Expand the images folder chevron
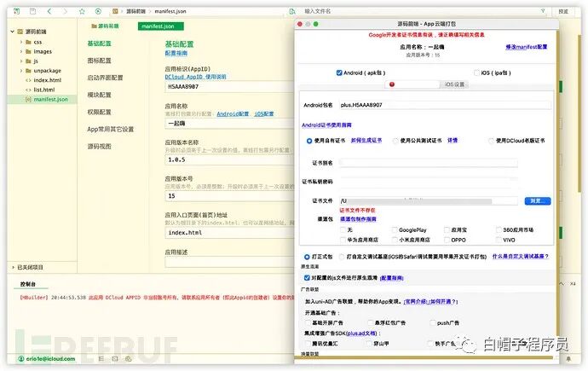The width and height of the screenshot is (588, 371). [x=21, y=51]
